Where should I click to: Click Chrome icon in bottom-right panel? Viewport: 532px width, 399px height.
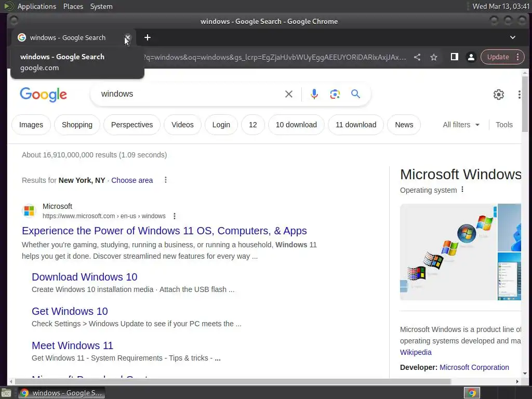pyautogui.click(x=472, y=393)
